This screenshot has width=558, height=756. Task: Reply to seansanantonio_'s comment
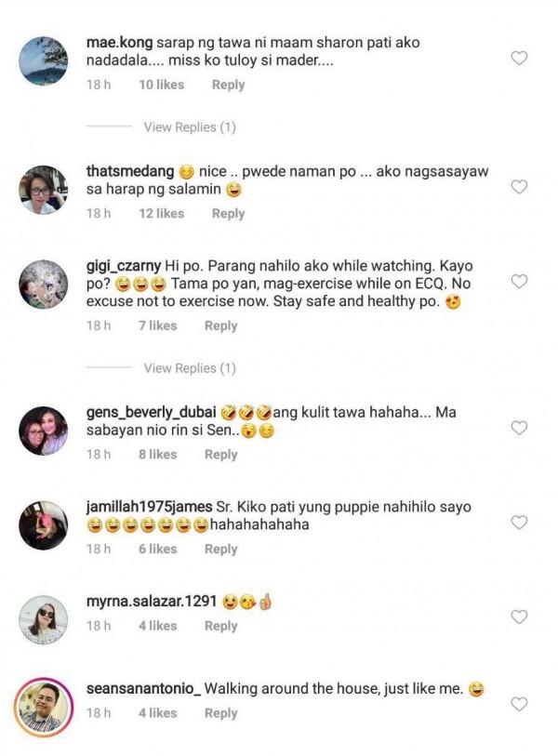(220, 713)
